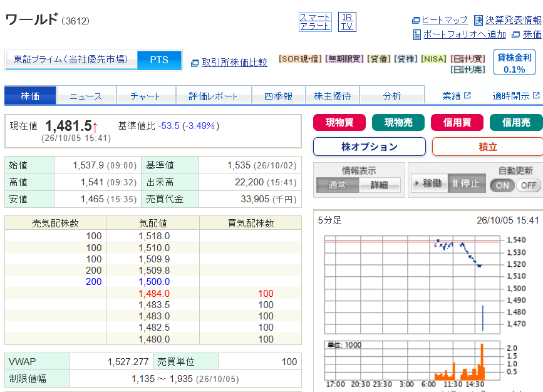Click the 停止 pause button

pyautogui.click(x=467, y=183)
